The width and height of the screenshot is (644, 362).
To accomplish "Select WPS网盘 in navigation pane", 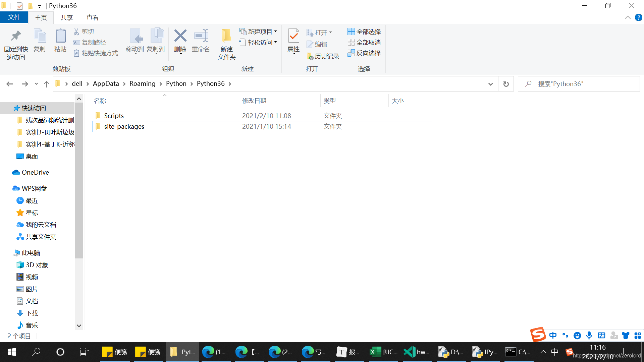I will pyautogui.click(x=34, y=188).
